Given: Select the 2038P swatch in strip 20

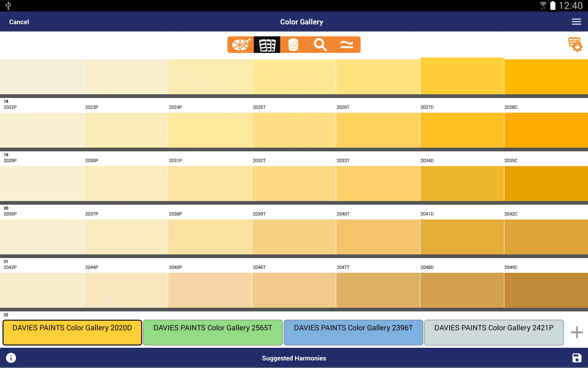Looking at the screenshot, I should pos(210,237).
